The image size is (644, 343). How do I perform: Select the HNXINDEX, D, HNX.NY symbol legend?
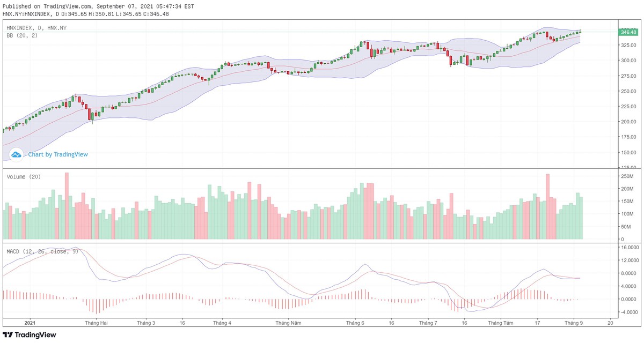tap(36, 27)
